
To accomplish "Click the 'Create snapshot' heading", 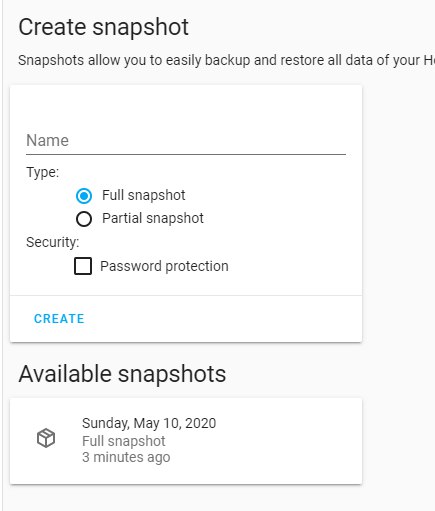I will coord(103,27).
